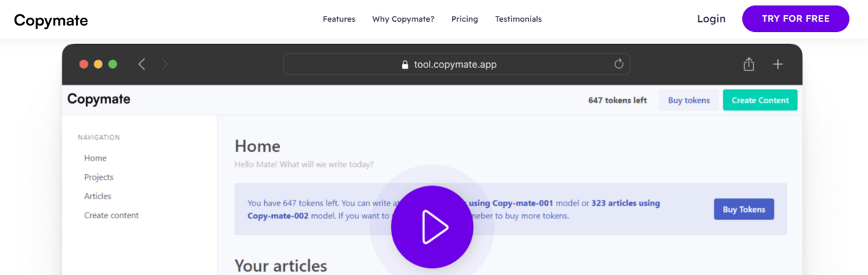The image size is (868, 275).
Task: Click the TRY FOR FREE button
Action: (796, 18)
